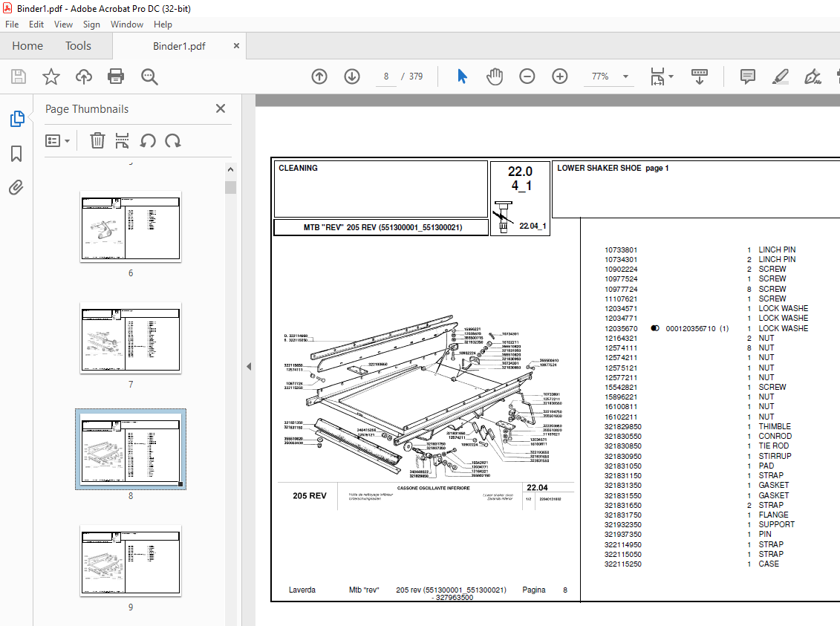Activate the hand pan tool
Viewport: 840px width, 626px height.
(x=495, y=76)
